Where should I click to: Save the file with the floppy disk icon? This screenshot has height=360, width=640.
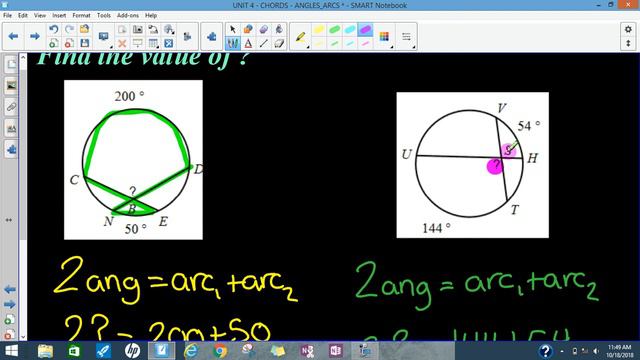point(84,43)
